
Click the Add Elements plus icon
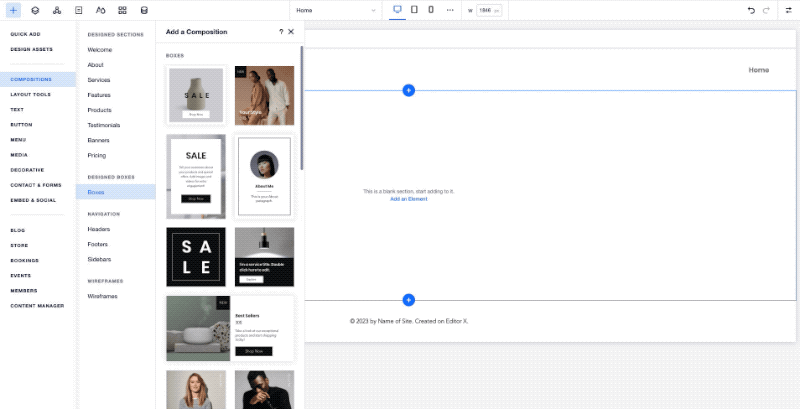click(x=13, y=10)
